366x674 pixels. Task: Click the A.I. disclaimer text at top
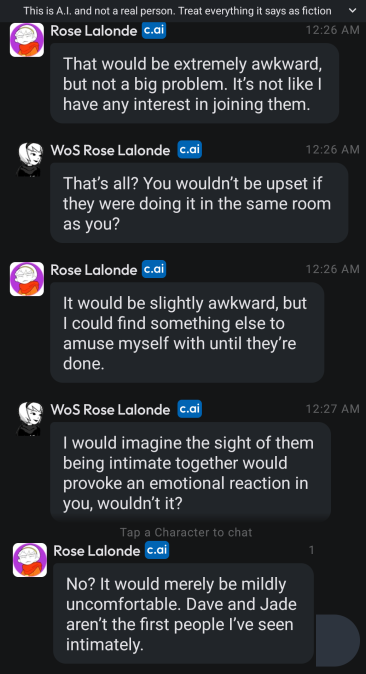[178, 11]
